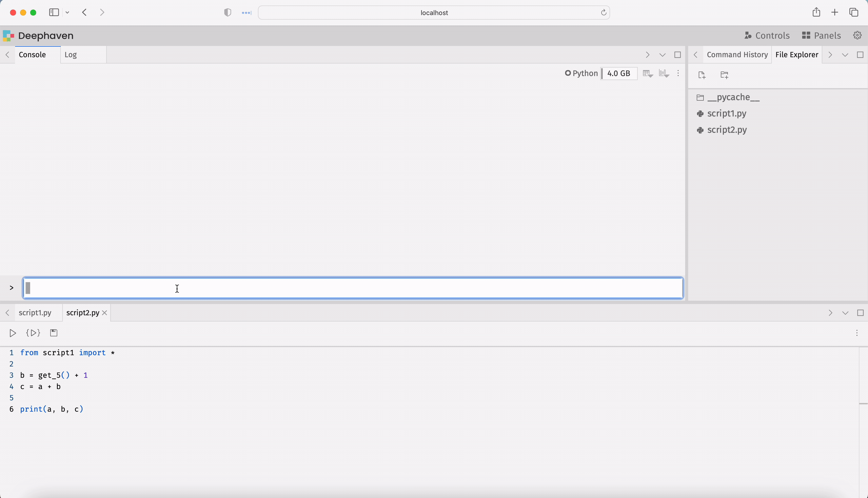Run selected code in the editor

(33, 333)
